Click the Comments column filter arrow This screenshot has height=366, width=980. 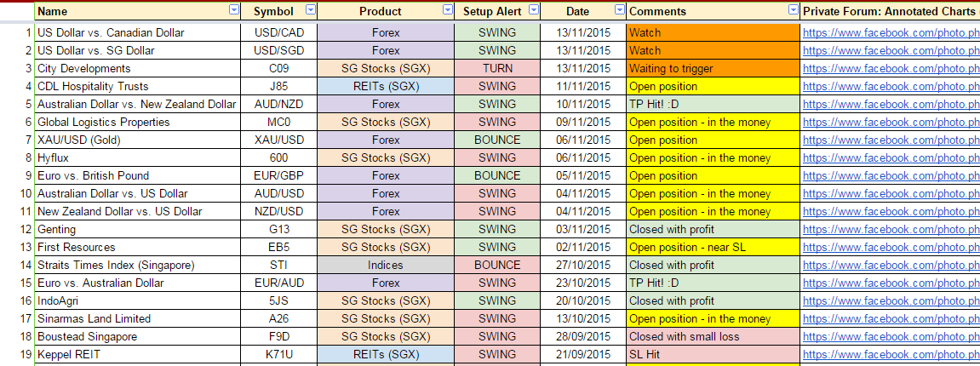[794, 10]
